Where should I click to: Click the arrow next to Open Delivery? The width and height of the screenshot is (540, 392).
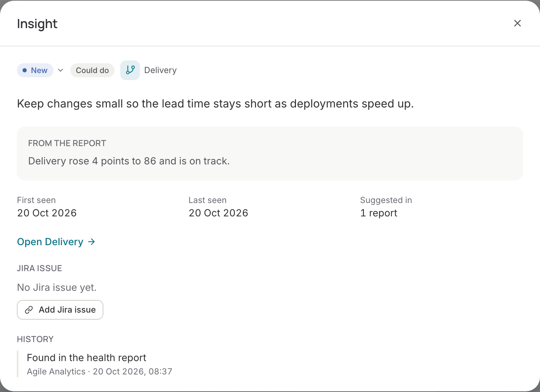pos(91,242)
